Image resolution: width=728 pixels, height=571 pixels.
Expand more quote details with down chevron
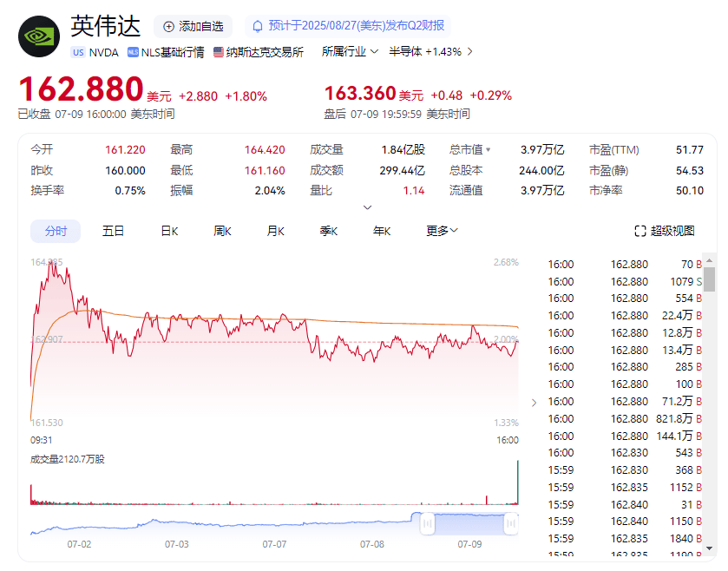tap(367, 207)
